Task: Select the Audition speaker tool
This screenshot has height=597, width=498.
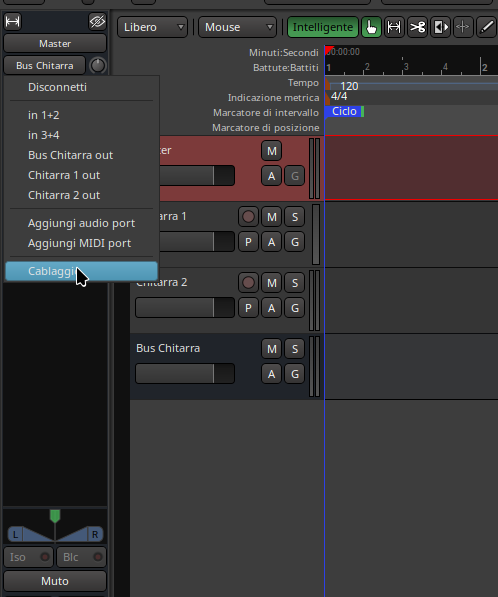Action: tap(441, 27)
